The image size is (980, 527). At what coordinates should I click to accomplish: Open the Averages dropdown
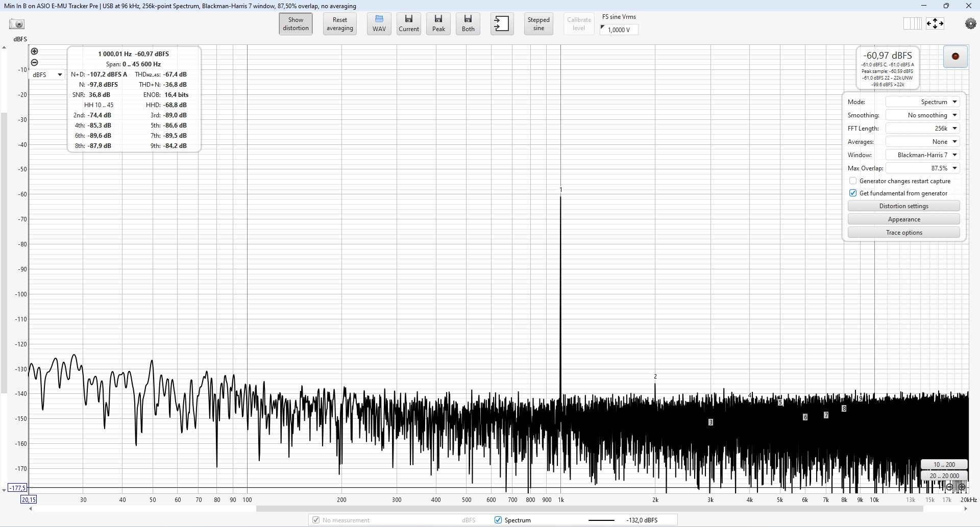tap(923, 141)
